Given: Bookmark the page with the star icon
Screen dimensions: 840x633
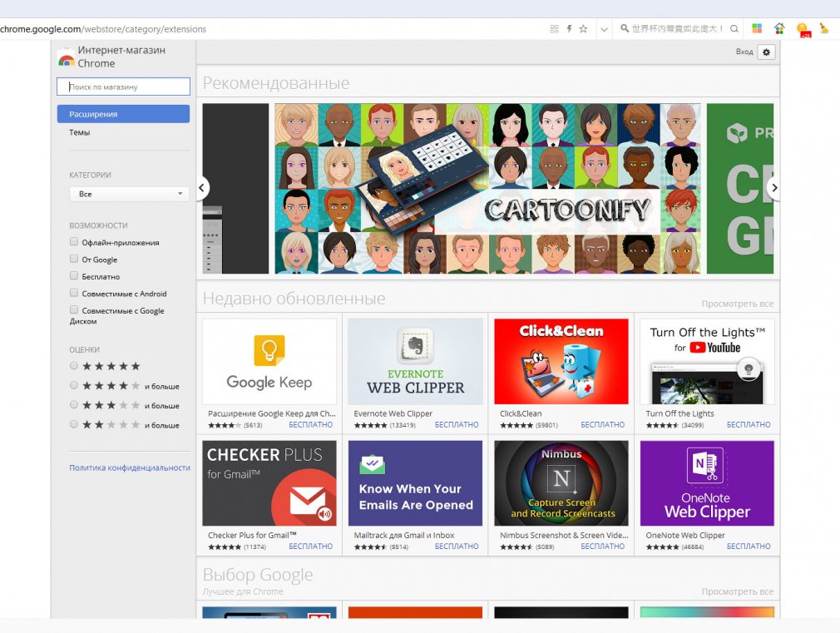Looking at the screenshot, I should click(583, 29).
